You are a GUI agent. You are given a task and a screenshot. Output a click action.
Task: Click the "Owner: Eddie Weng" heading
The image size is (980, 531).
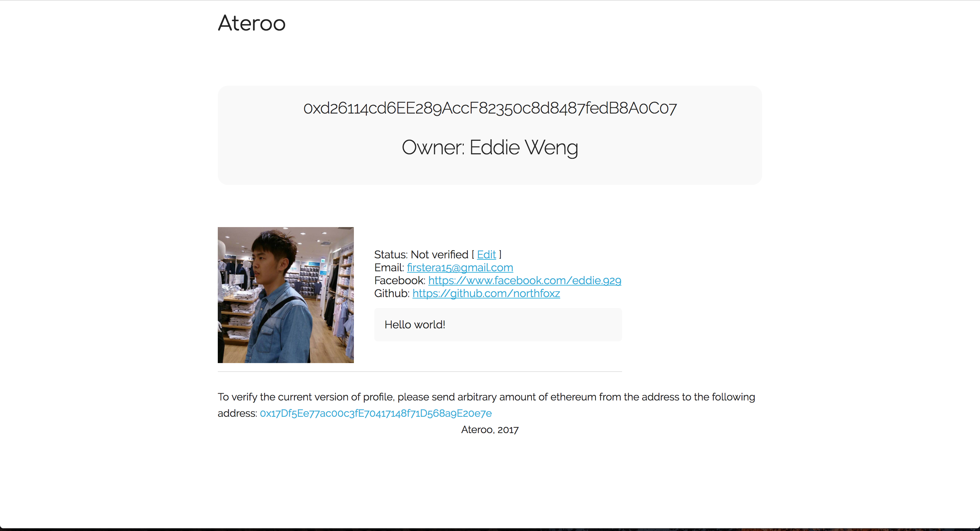coord(490,148)
